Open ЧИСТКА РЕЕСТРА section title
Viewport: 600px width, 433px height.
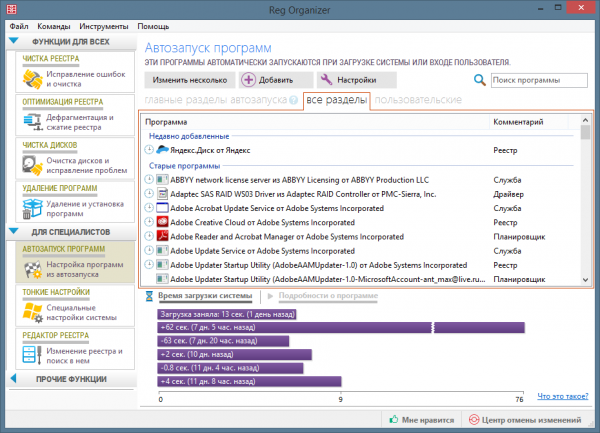pos(51,59)
